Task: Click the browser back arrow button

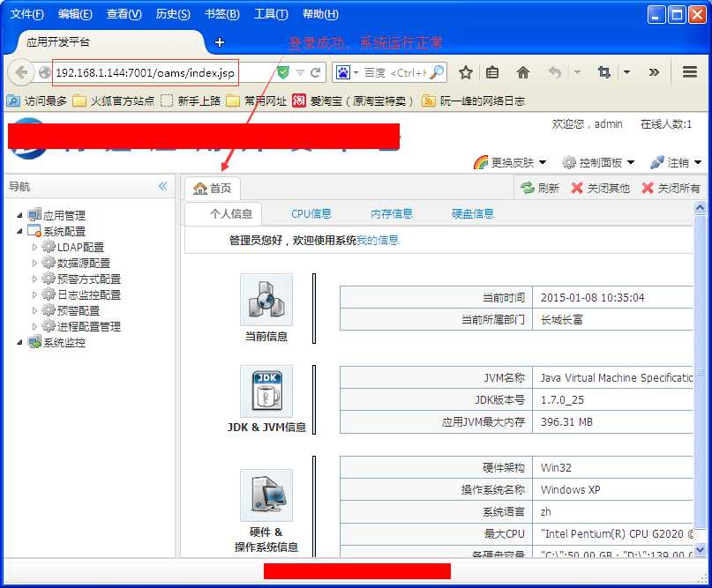Action: (21, 72)
